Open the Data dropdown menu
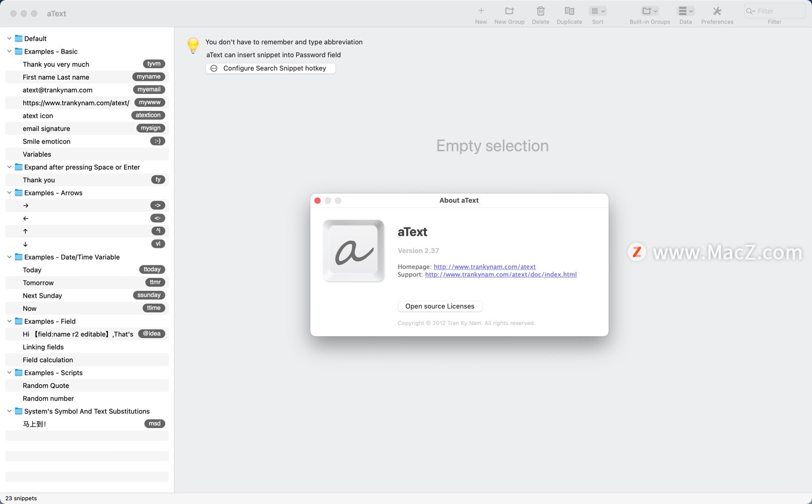The width and height of the screenshot is (812, 504). click(x=685, y=11)
